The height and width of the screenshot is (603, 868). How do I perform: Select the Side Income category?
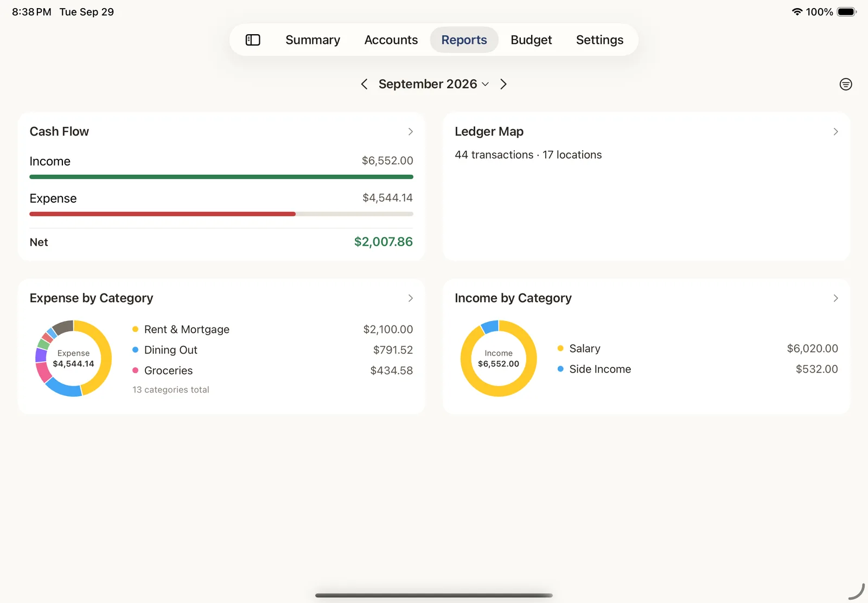(x=698, y=369)
